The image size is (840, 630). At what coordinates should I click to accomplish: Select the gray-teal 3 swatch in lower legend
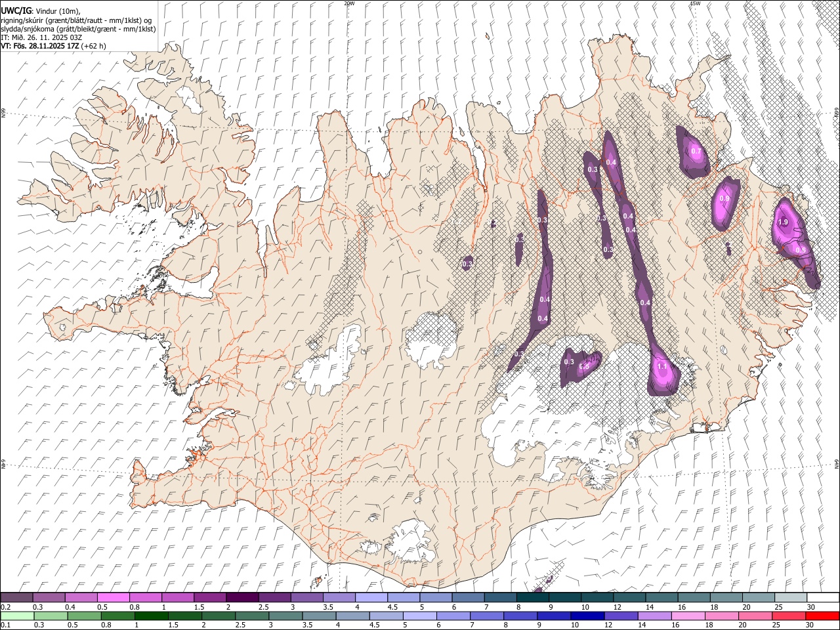[285, 616]
